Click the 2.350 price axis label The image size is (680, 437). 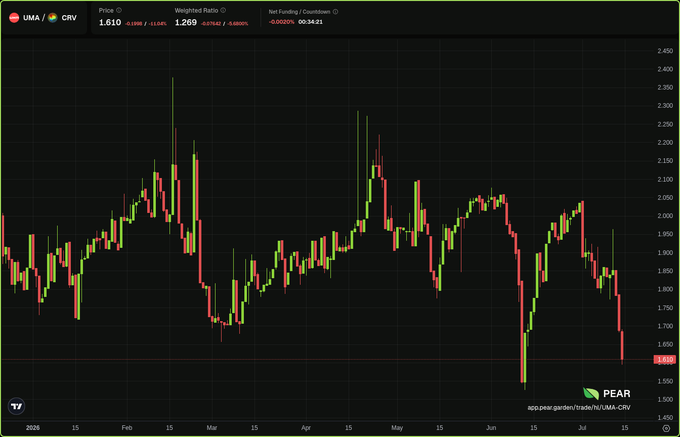click(665, 88)
